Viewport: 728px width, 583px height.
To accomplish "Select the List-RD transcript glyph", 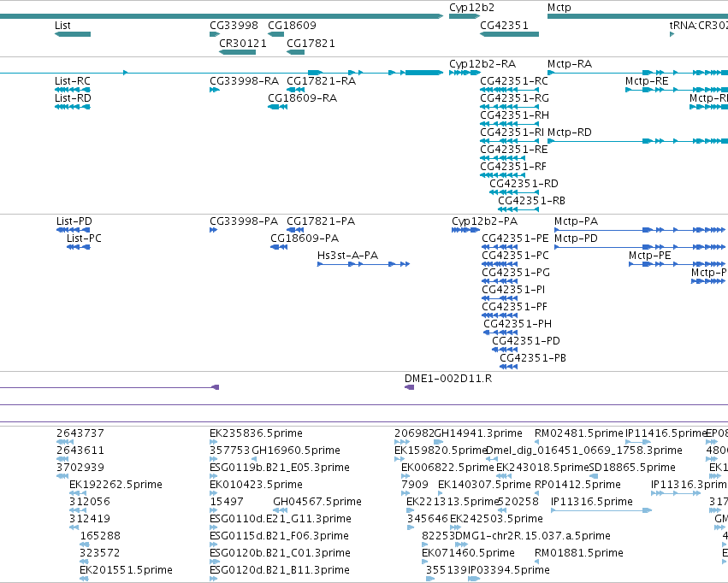I will pyautogui.click(x=73, y=107).
